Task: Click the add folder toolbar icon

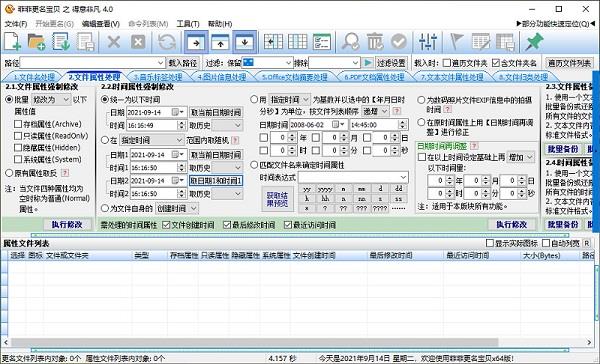Action: coord(36,41)
